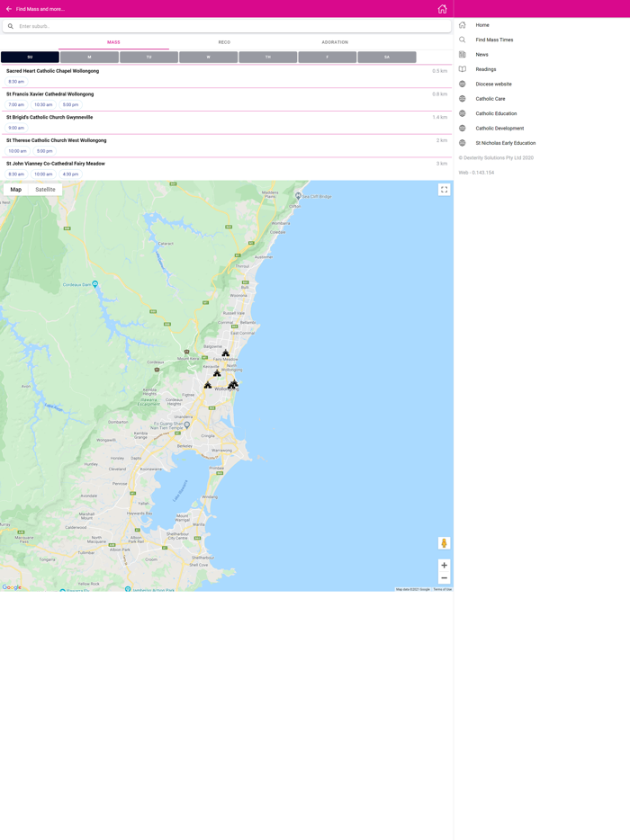
Task: Click St Francis Xavier 7:00 am time
Action: coord(16,105)
